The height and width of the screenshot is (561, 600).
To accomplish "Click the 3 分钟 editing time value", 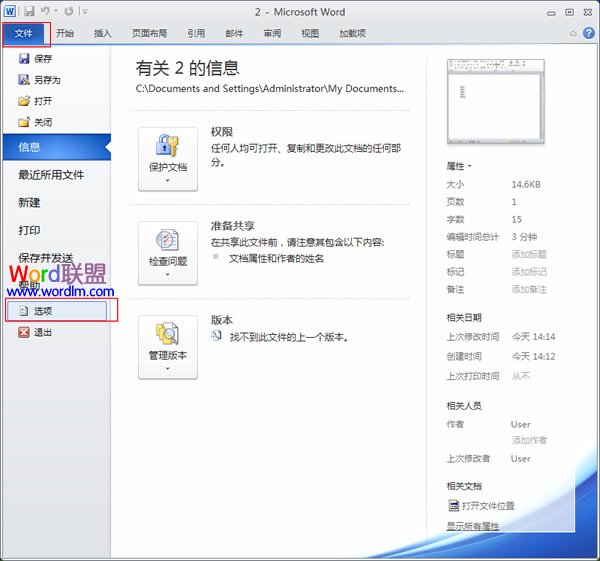I will (x=524, y=237).
